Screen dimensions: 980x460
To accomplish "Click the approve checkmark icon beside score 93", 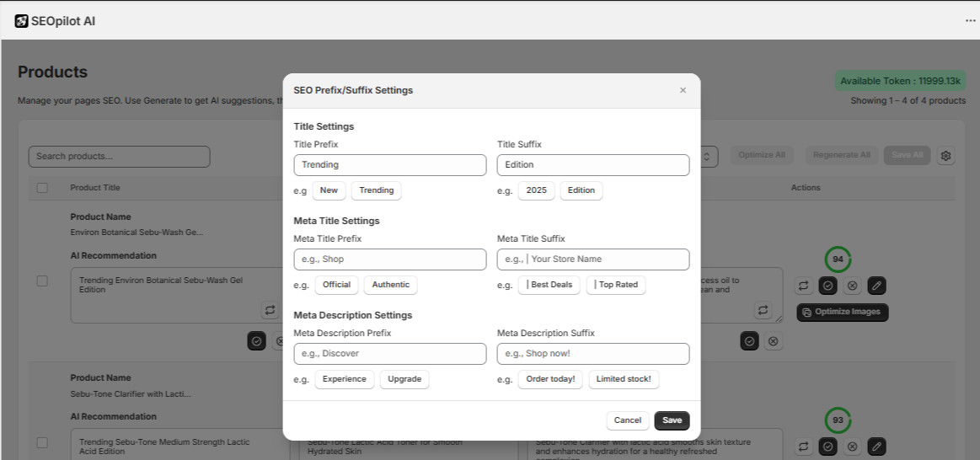I will point(827,446).
